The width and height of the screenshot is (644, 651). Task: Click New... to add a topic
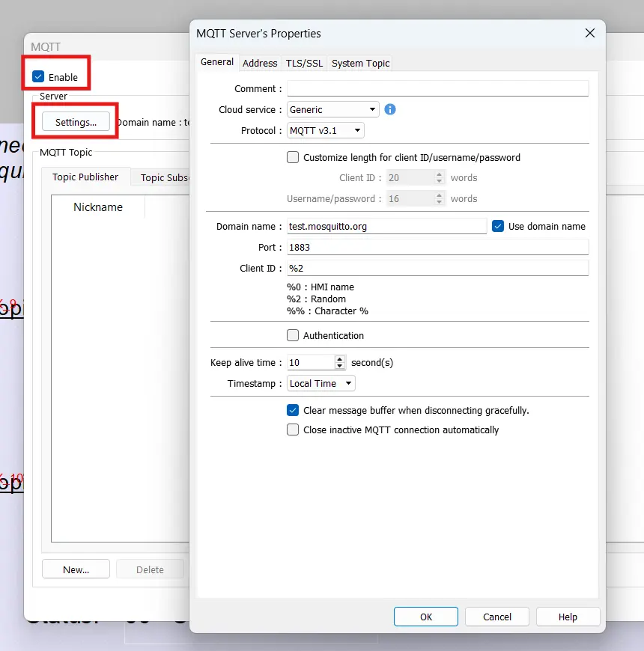tap(76, 569)
